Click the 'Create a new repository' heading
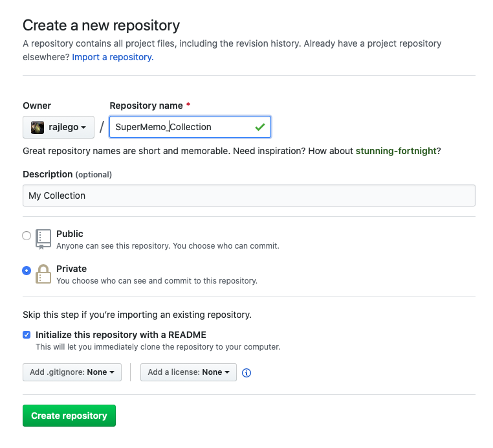Viewport: 493px width, 448px height. (x=101, y=25)
